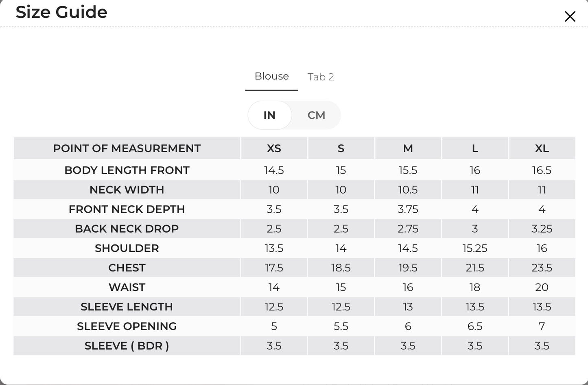Image resolution: width=588 pixels, height=385 pixels.
Task: Click the Front Neck Depth row label
Action: pos(127,209)
